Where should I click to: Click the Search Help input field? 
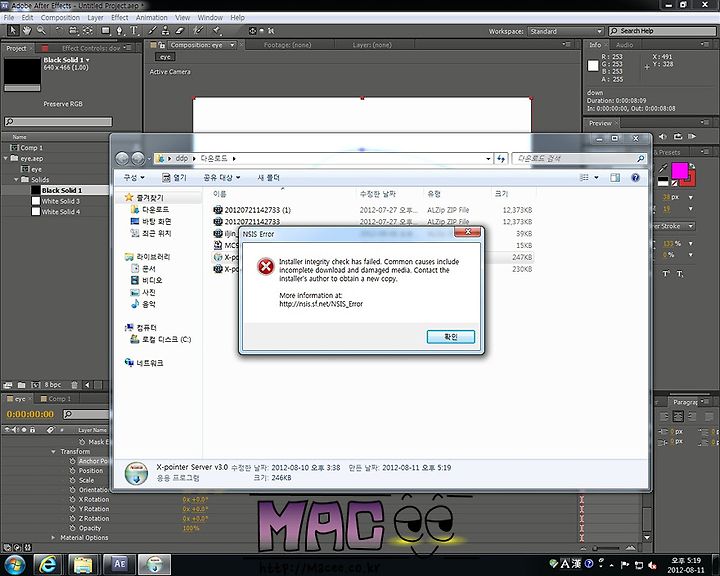pyautogui.click(x=662, y=31)
